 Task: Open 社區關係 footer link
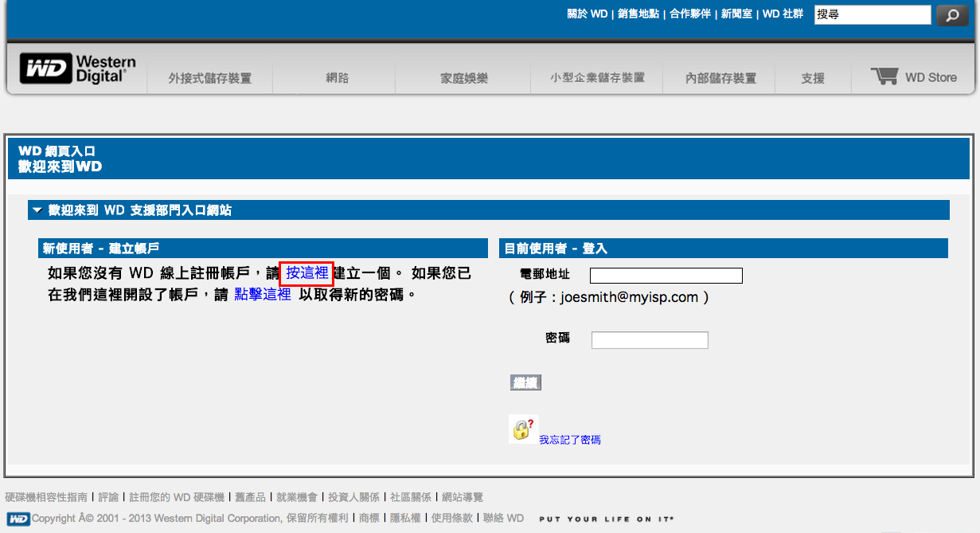pyautogui.click(x=411, y=497)
